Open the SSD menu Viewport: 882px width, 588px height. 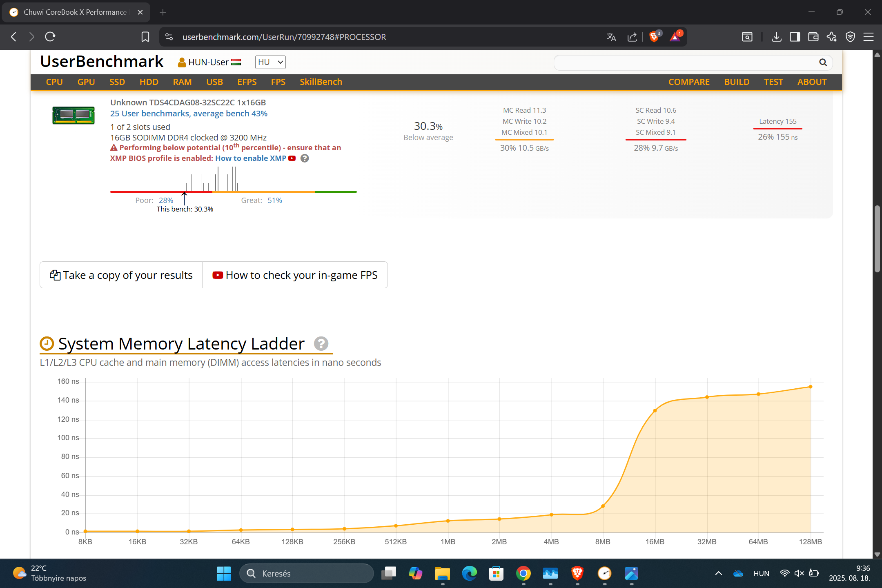117,82
